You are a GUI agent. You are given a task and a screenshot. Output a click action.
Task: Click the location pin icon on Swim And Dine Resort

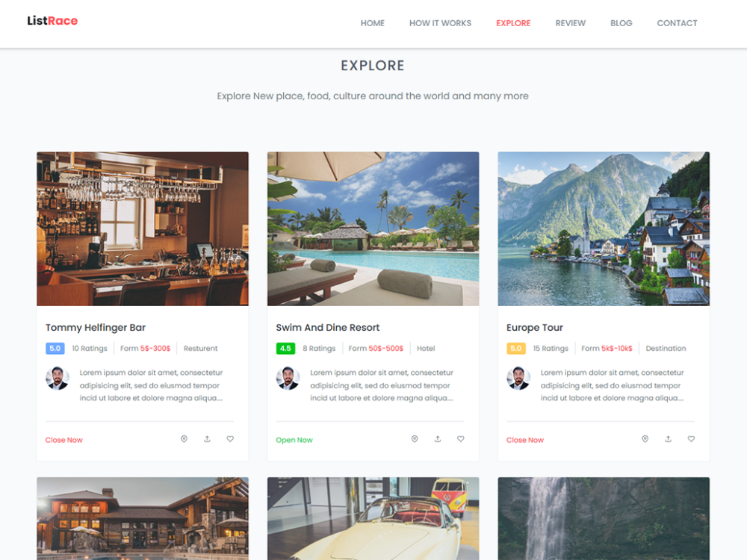click(415, 439)
